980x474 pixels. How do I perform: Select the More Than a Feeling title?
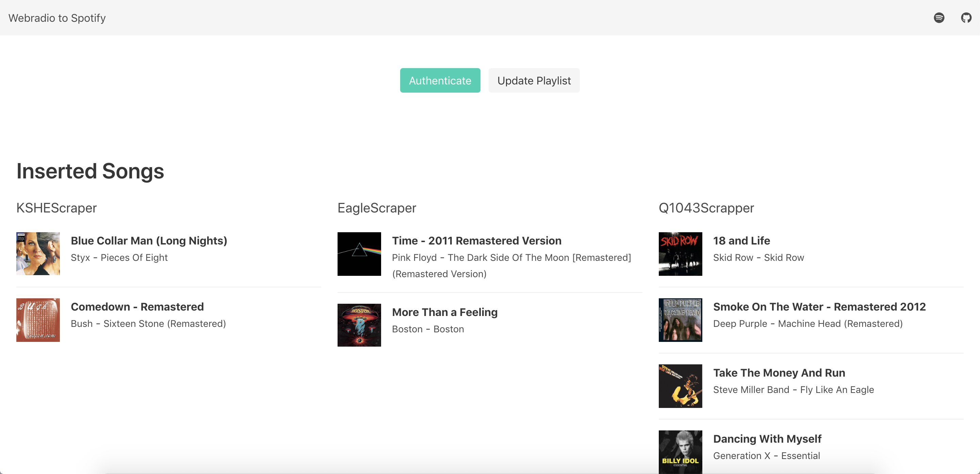(x=445, y=312)
